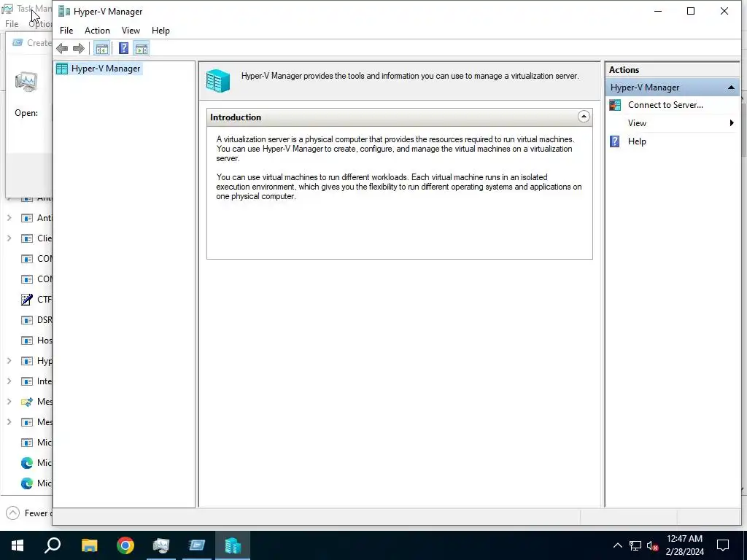Viewport: 747px width, 560px height.
Task: Click the Hyper-V Manager taskbar icon
Action: pyautogui.click(x=233, y=545)
